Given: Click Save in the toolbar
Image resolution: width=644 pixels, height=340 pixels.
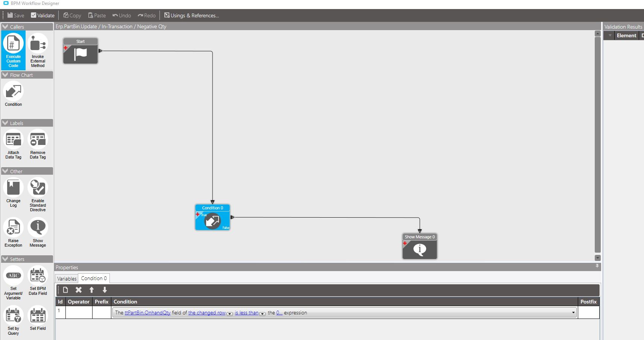Looking at the screenshot, I should pos(16,15).
